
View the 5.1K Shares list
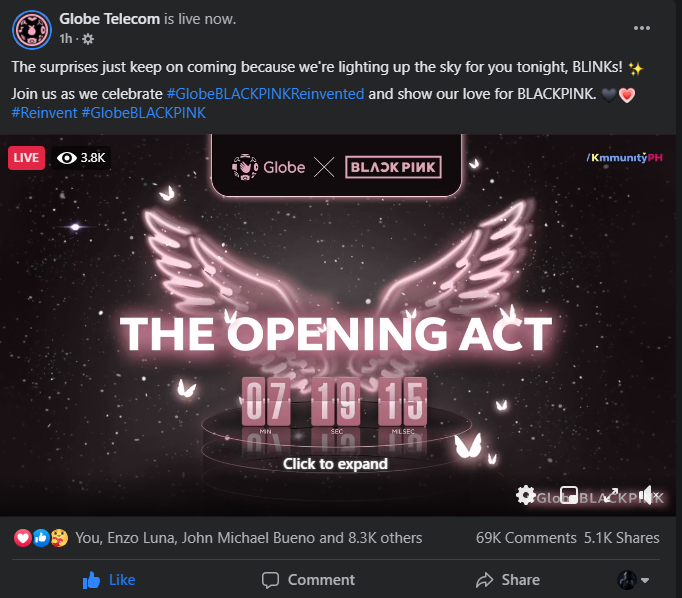(622, 538)
